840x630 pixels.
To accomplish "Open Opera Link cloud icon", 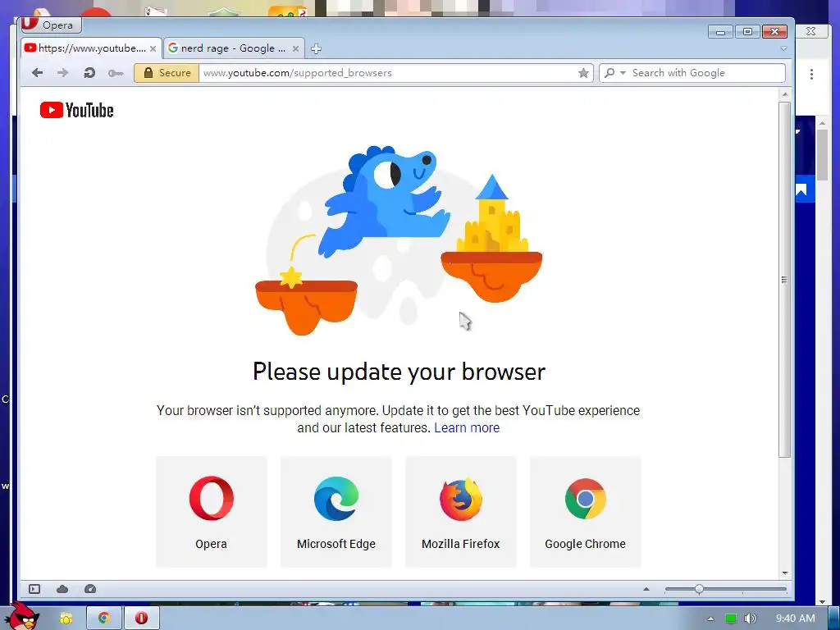I will point(62,589).
